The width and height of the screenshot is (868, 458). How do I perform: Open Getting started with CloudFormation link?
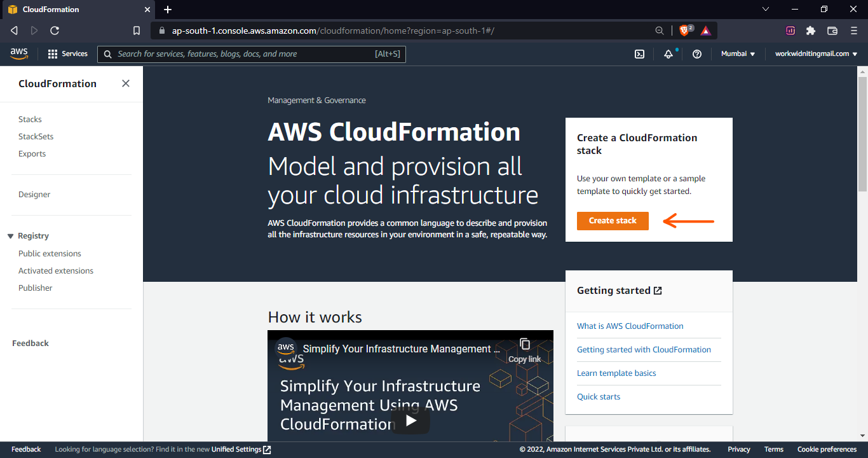coord(644,350)
